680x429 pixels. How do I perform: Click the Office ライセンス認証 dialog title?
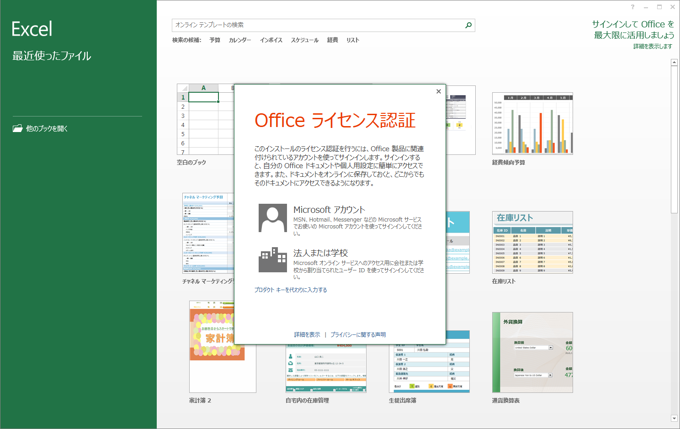click(x=335, y=121)
